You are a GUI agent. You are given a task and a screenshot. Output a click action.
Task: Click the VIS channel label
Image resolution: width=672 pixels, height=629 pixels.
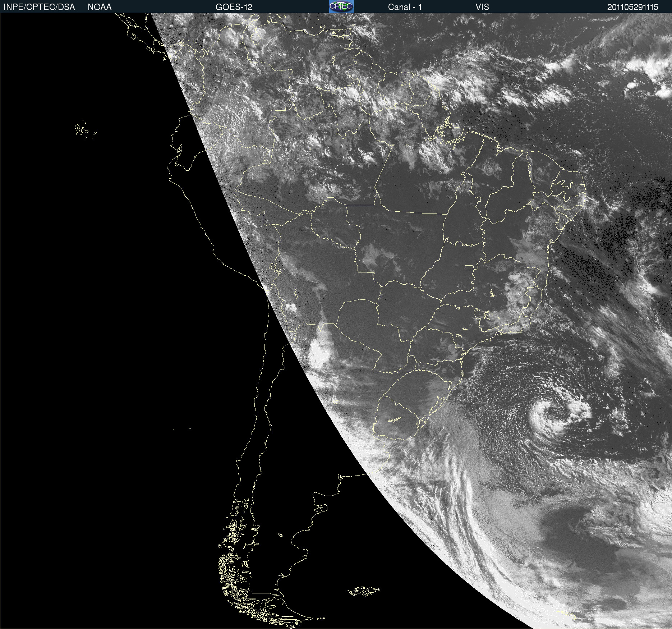(x=482, y=7)
